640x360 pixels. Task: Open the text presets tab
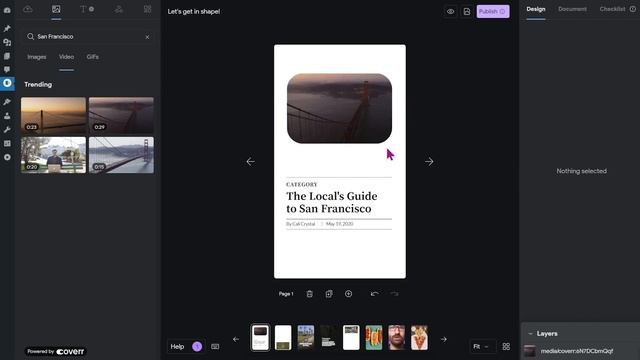tap(87, 9)
